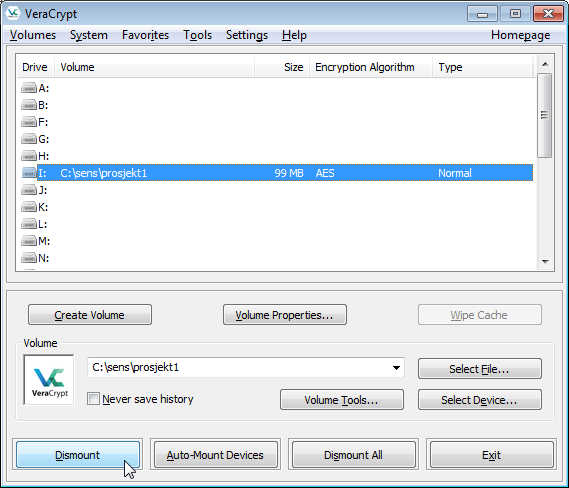Screen dimensions: 569x488
Task: Open the Favorites menu
Action: [x=146, y=35]
